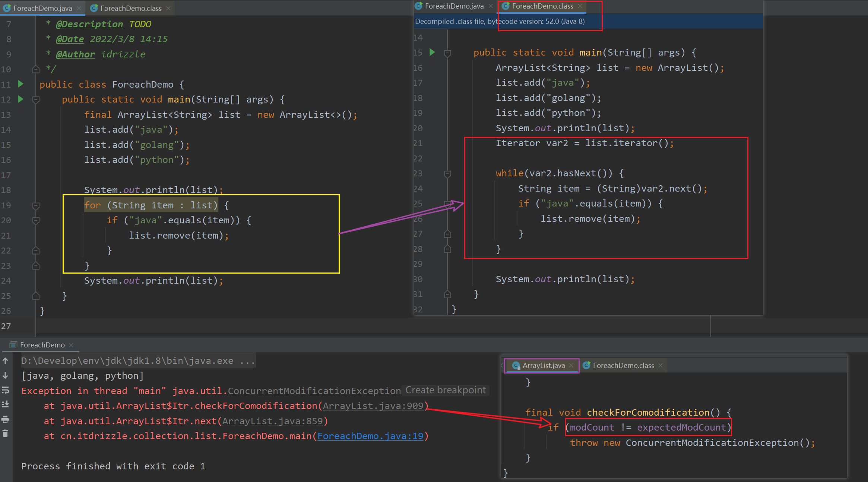Collapse Javadoc comment fold marker at line 10
The height and width of the screenshot is (482, 868).
coord(36,69)
